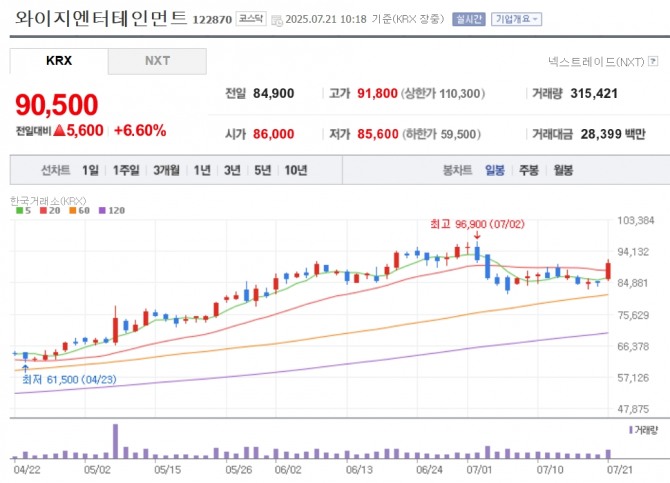Click the 최저 61,500 (04/23) marker

pos(69,380)
